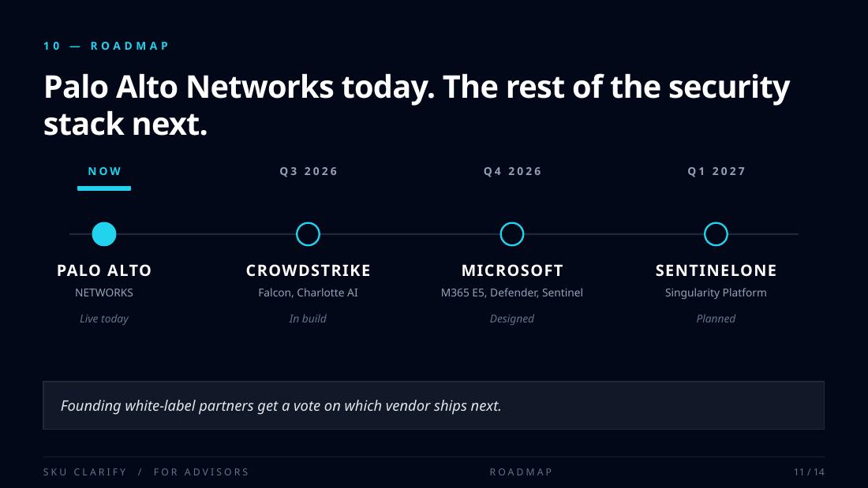Open the Q4 2026 phase label
This screenshot has height=488, width=868.
[513, 172]
